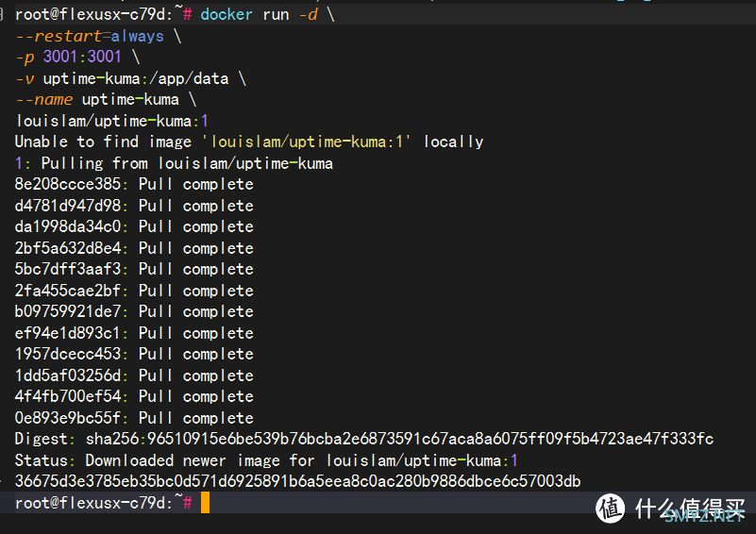Click the 'Unable to find image' message

tap(249, 142)
